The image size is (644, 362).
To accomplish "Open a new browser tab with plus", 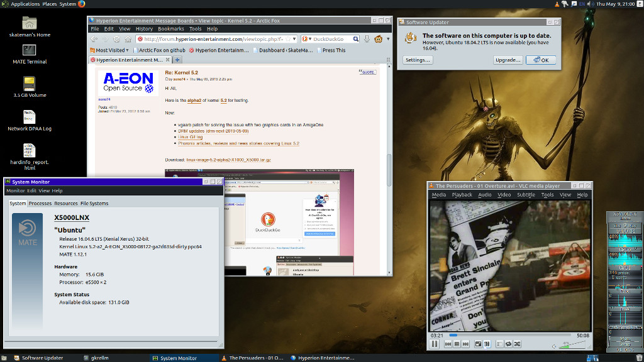I will tap(177, 60).
